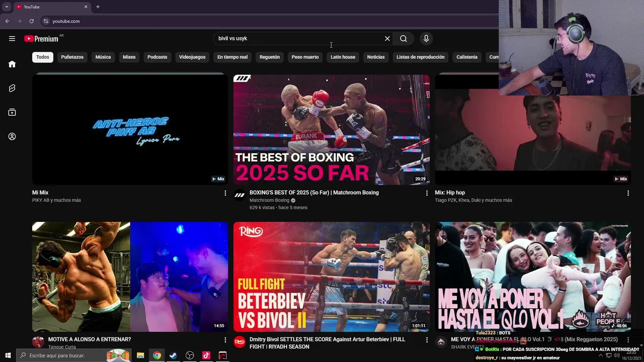Open options for the Mi Mix card
Viewport: 644px width, 362px height.
[x=225, y=193]
